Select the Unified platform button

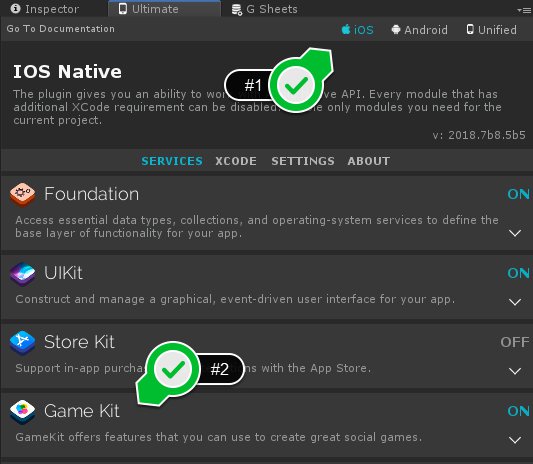(492, 30)
